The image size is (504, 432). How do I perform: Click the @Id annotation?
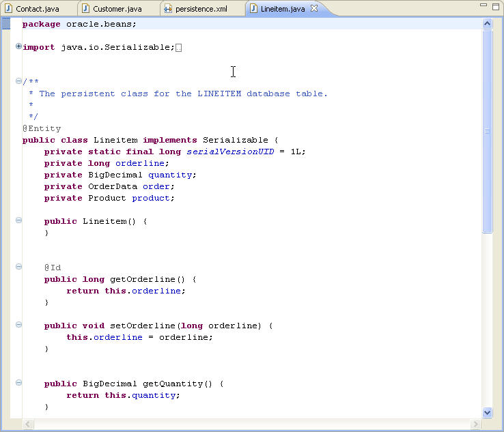(x=53, y=268)
